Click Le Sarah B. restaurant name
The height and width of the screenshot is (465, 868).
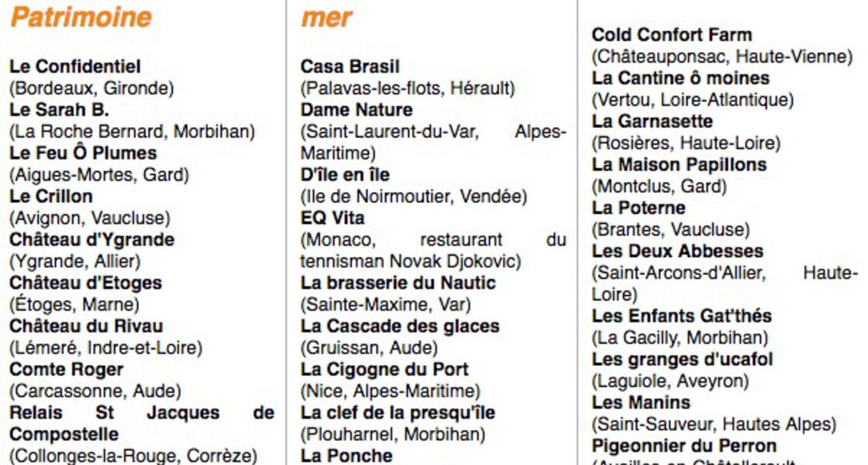(59, 110)
